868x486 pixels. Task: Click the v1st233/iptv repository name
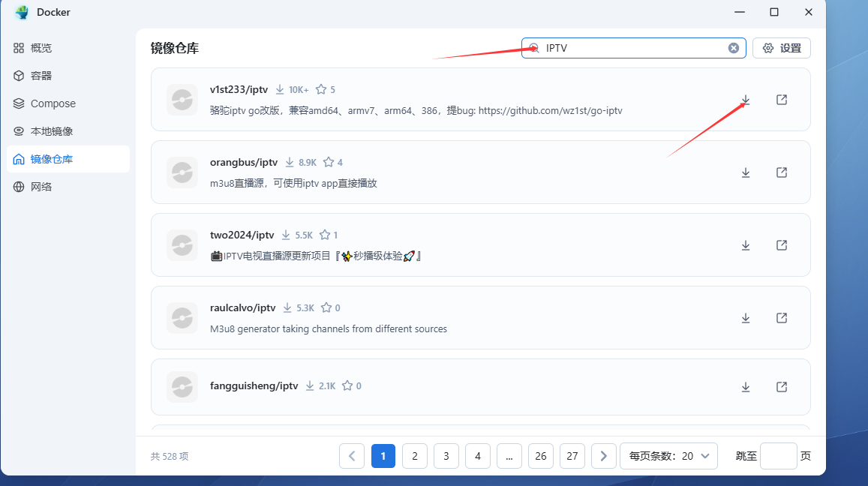pyautogui.click(x=239, y=90)
